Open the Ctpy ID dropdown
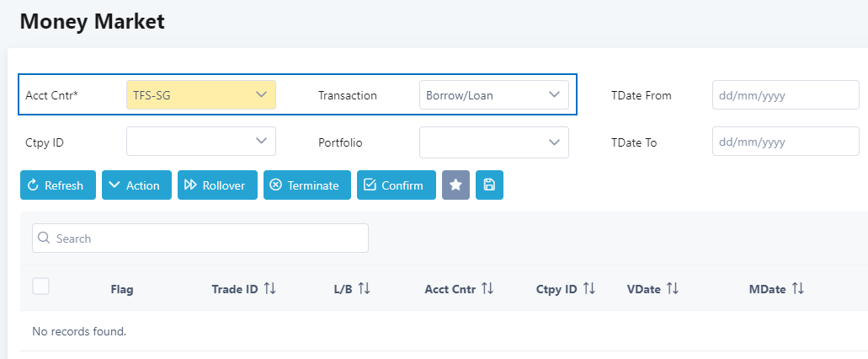Screen dimensions: 868x359 tap(201, 142)
